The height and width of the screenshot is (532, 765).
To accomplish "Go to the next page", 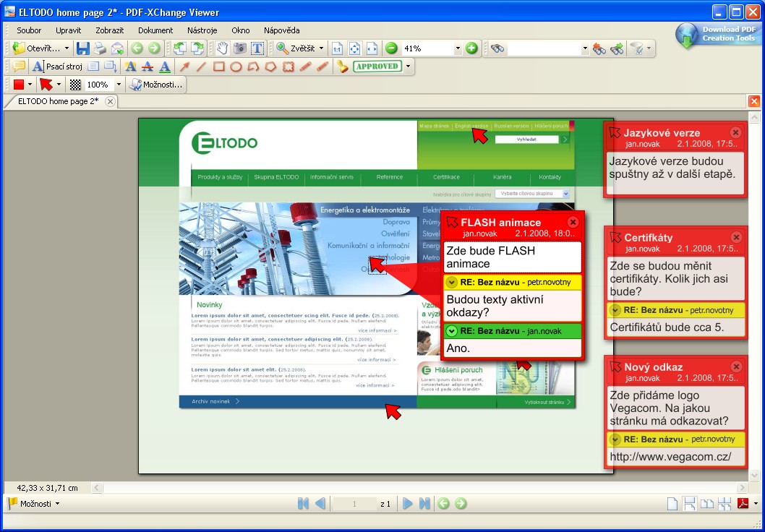I will tap(407, 504).
